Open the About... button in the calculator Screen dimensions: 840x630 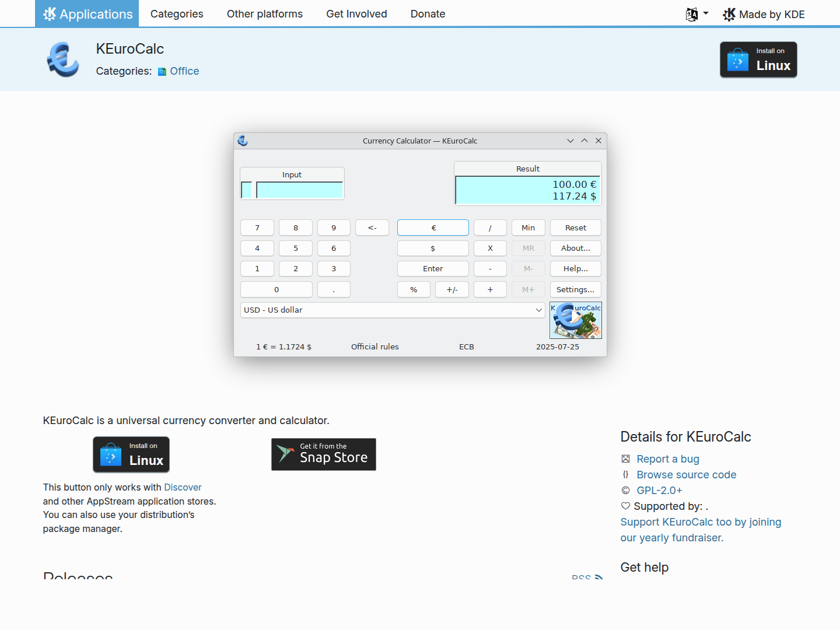click(576, 249)
